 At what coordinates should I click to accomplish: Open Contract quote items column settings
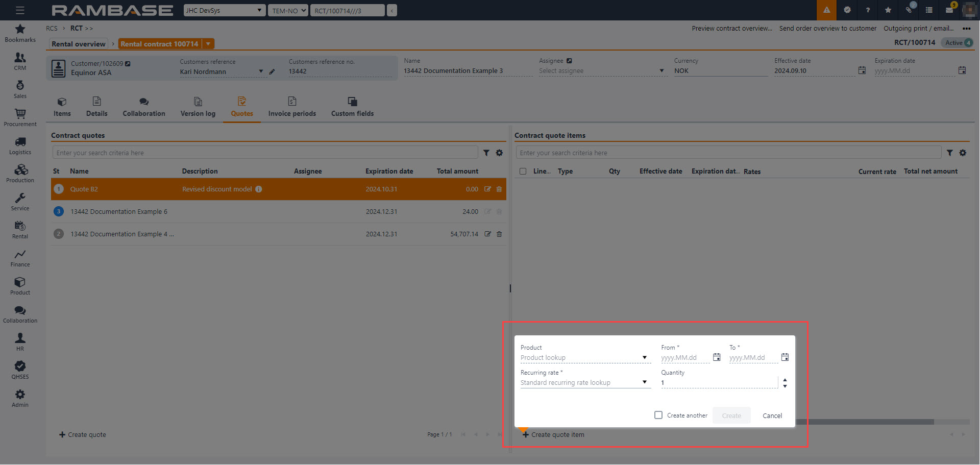[x=963, y=153]
